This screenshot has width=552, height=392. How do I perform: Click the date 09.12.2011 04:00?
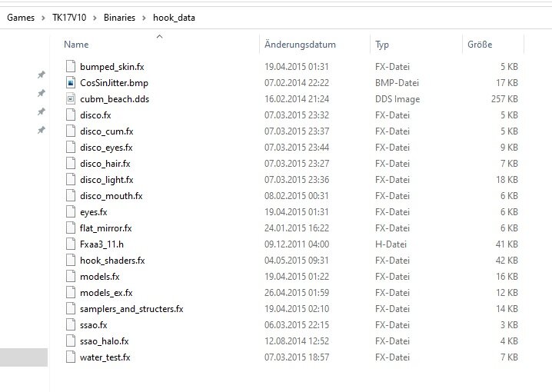(297, 244)
